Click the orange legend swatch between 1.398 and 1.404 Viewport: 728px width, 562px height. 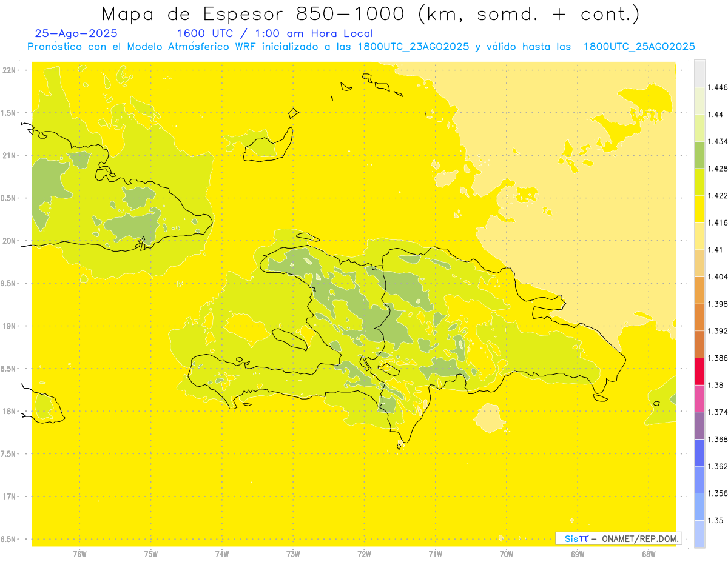click(x=699, y=290)
